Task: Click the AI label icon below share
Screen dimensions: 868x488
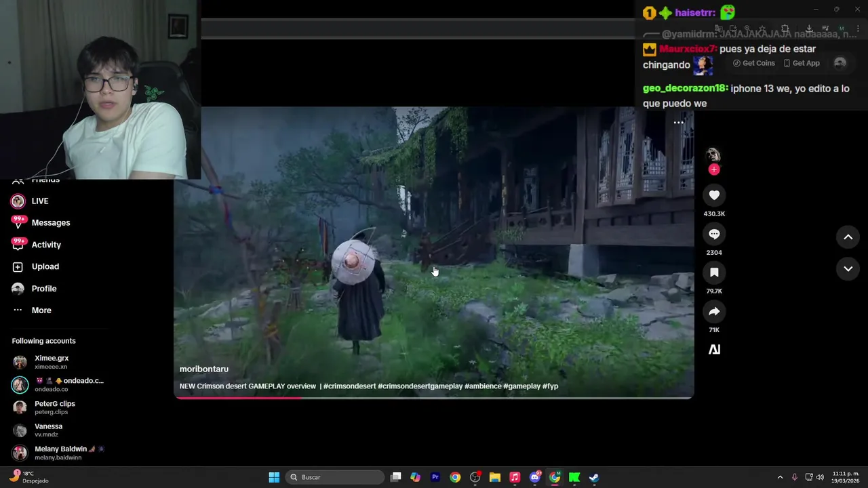Action: tap(714, 350)
